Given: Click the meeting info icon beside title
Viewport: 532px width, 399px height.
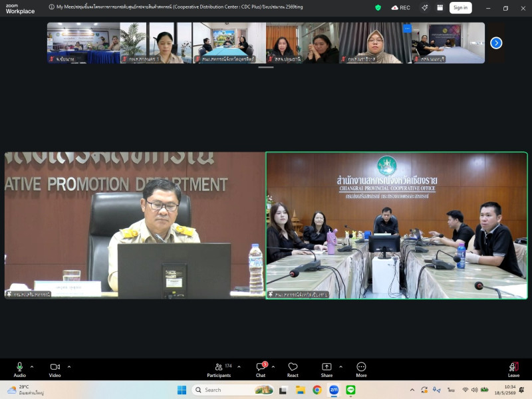Looking at the screenshot, I should pos(51,7).
